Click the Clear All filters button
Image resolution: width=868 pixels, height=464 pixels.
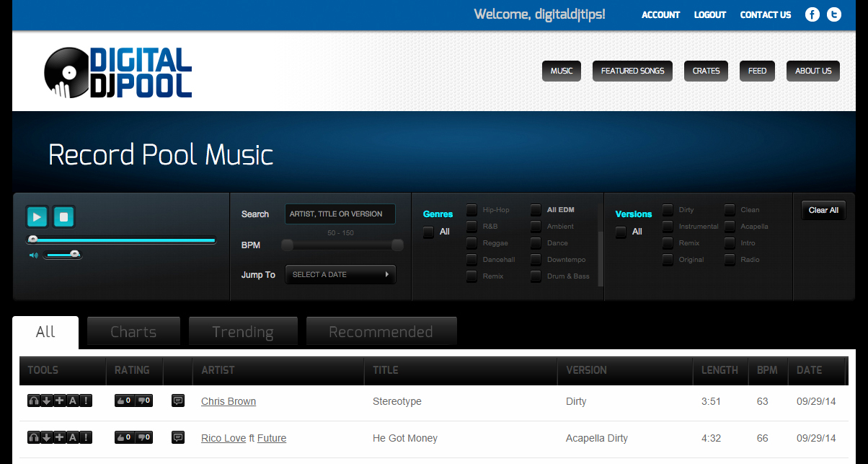click(823, 211)
